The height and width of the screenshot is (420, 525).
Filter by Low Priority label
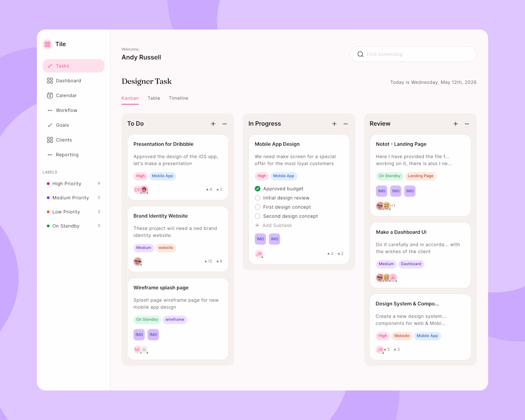click(73, 212)
